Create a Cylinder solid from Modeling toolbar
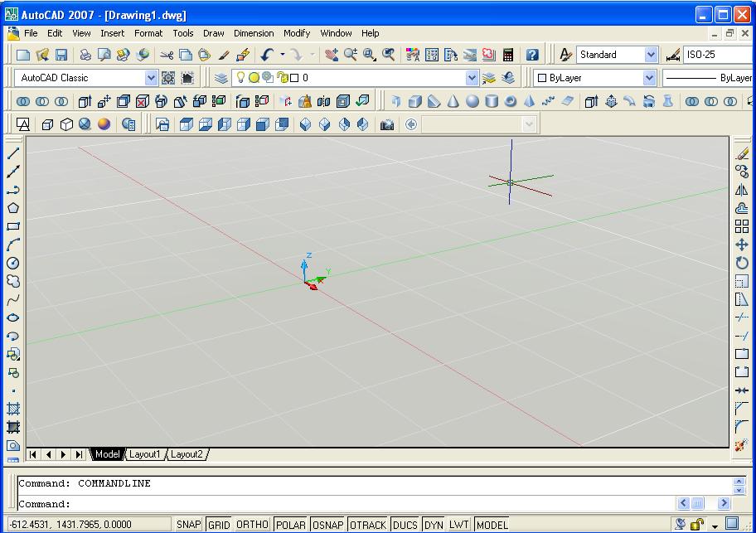Viewport: 756px width, 533px height. pos(492,101)
